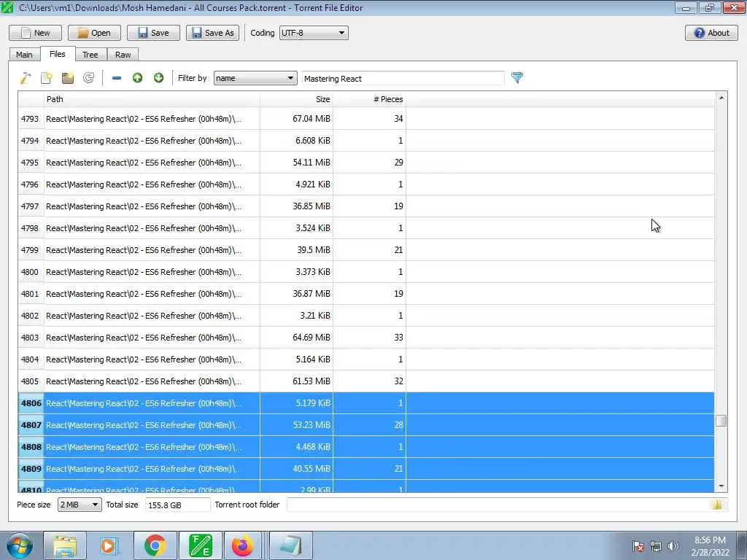Viewport: 747px width, 560px height.
Task: Click the add folder icon
Action: pos(68,78)
